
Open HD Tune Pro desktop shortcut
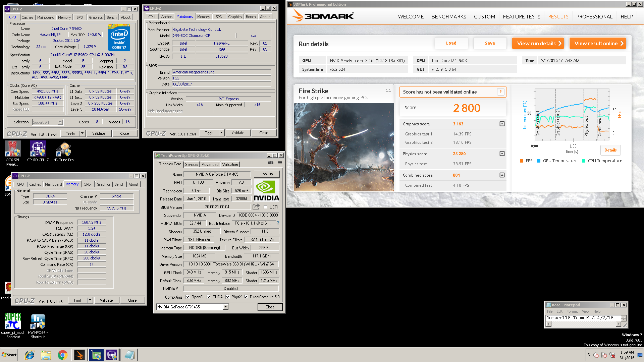point(63,152)
